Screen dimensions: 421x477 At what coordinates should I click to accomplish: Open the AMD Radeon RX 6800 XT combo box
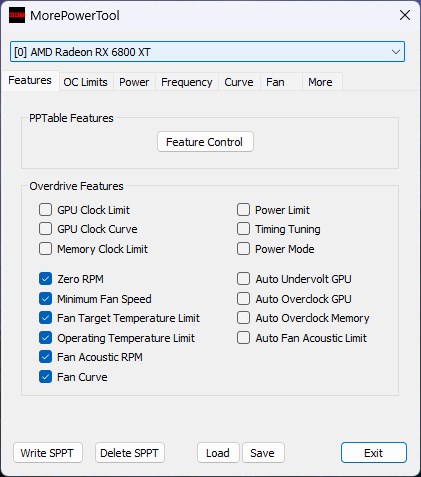tap(207, 52)
